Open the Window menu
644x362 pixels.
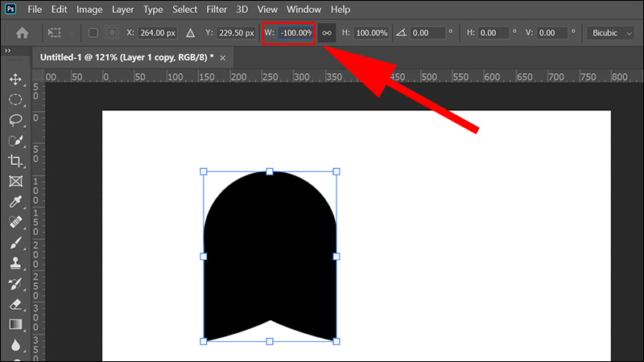tap(304, 9)
